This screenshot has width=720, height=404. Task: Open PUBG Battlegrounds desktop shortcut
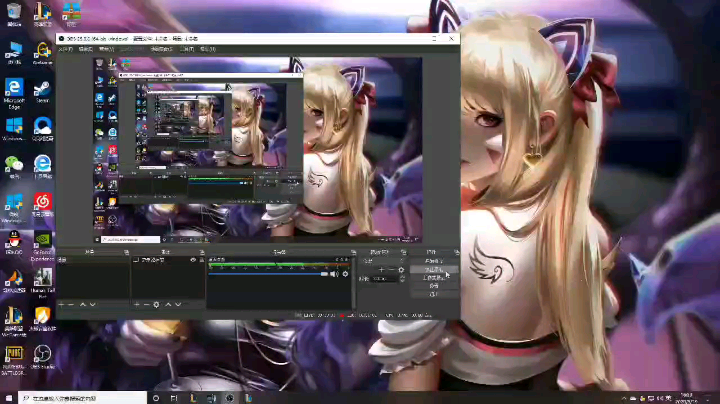coord(14,360)
